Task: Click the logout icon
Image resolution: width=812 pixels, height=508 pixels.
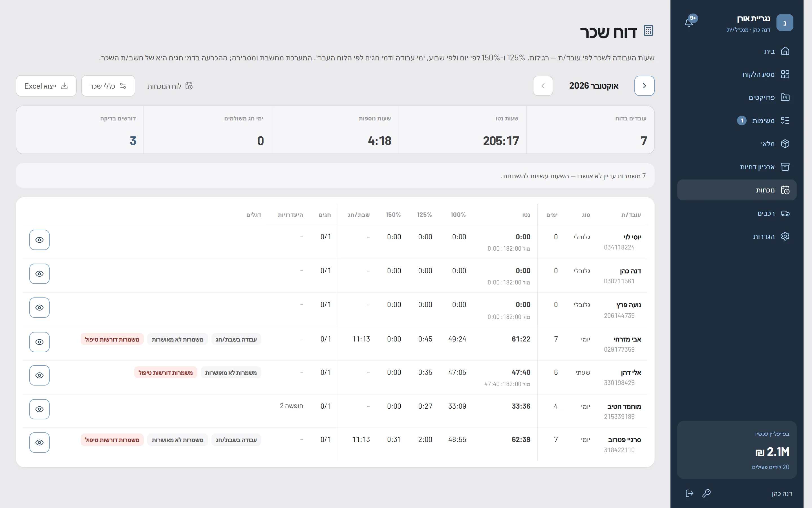Action: point(689,493)
